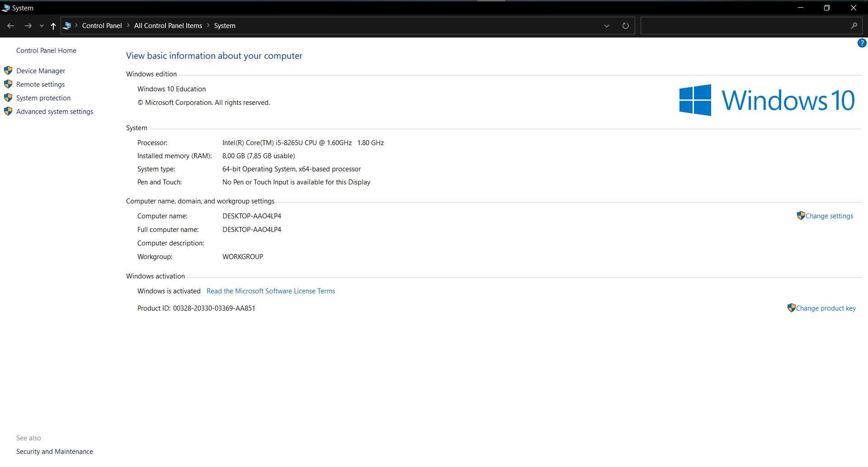Viewport: 868px width, 467px height.
Task: Click shield icon next to Change product key
Action: coord(791,308)
